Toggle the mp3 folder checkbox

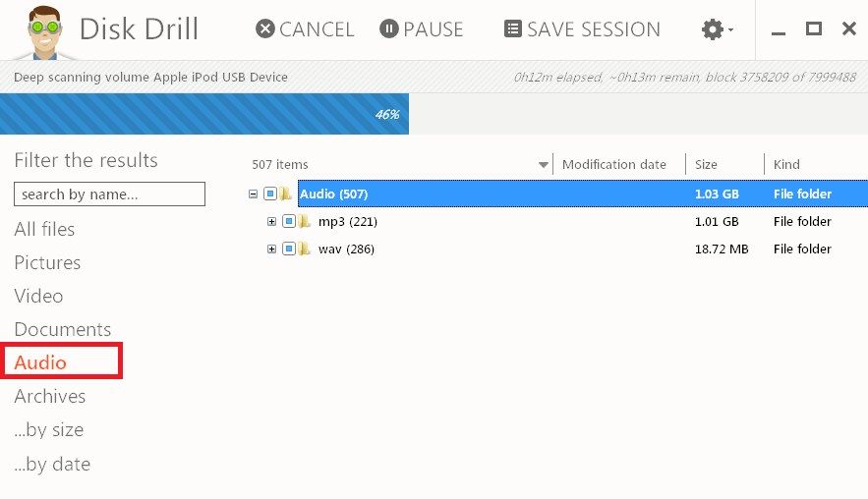pos(289,222)
